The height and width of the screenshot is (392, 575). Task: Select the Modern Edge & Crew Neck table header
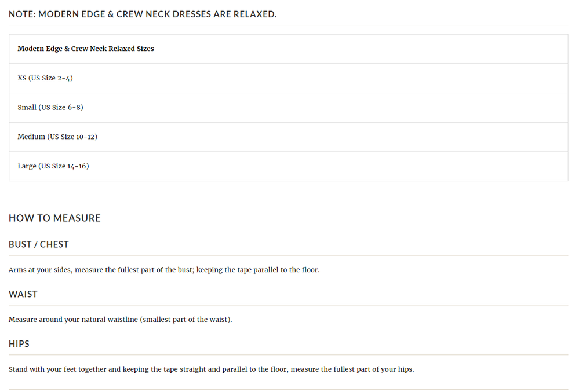pos(86,49)
